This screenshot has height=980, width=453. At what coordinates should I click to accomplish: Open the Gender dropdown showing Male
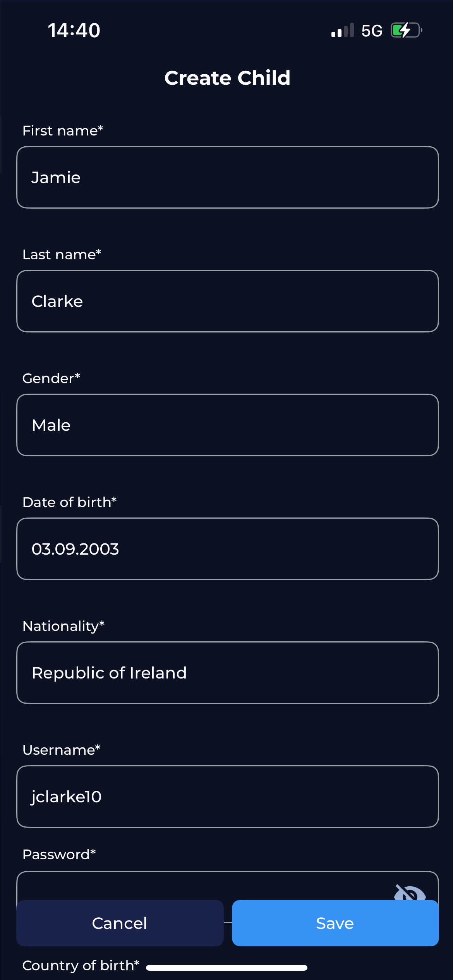(x=228, y=425)
